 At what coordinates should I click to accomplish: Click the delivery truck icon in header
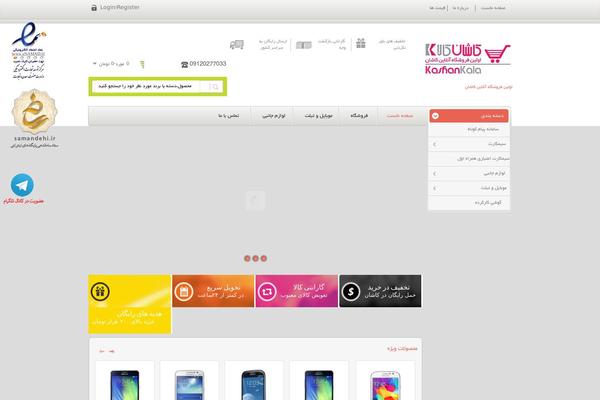236,45
